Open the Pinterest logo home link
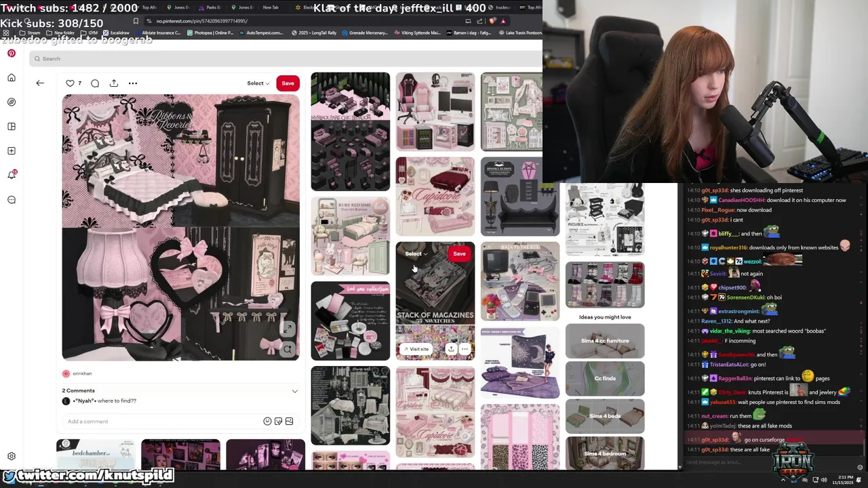 point(12,53)
